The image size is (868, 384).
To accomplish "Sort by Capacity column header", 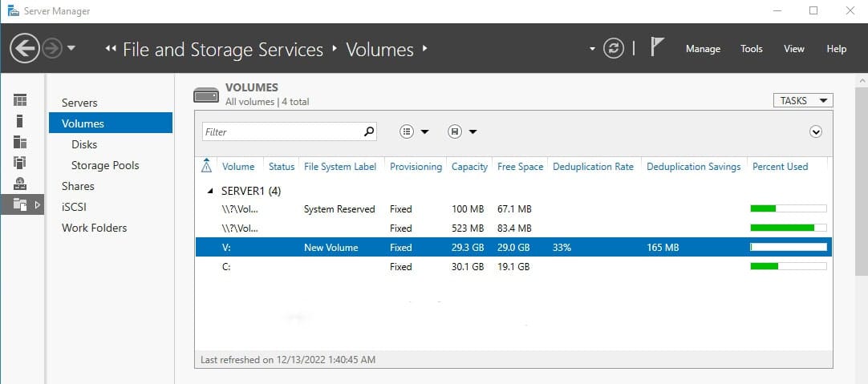I will 469,167.
